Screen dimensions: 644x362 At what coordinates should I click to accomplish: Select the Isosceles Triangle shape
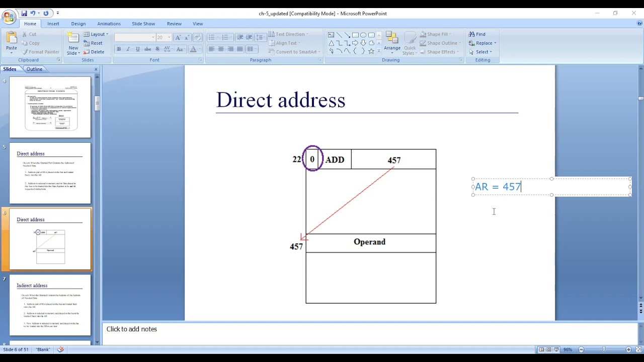tap(331, 43)
